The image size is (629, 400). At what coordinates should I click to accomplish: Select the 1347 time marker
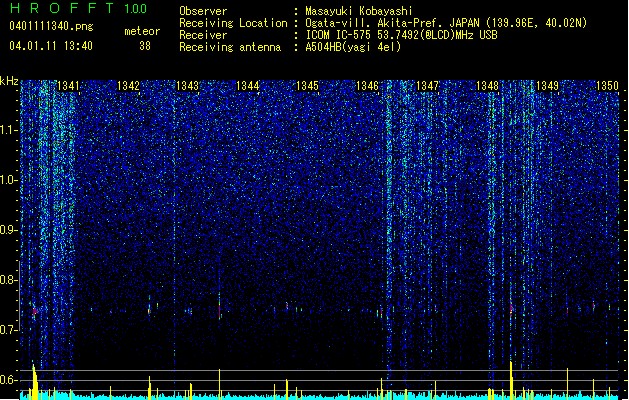428,86
